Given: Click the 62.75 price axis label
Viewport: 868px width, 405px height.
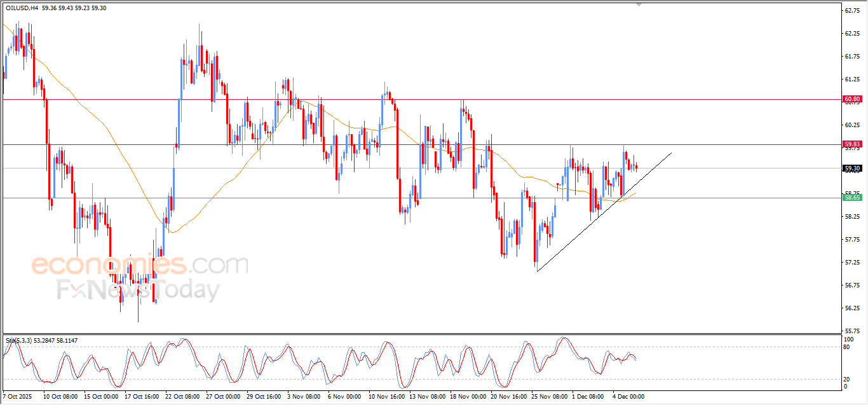Looking at the screenshot, I should tap(852, 10).
